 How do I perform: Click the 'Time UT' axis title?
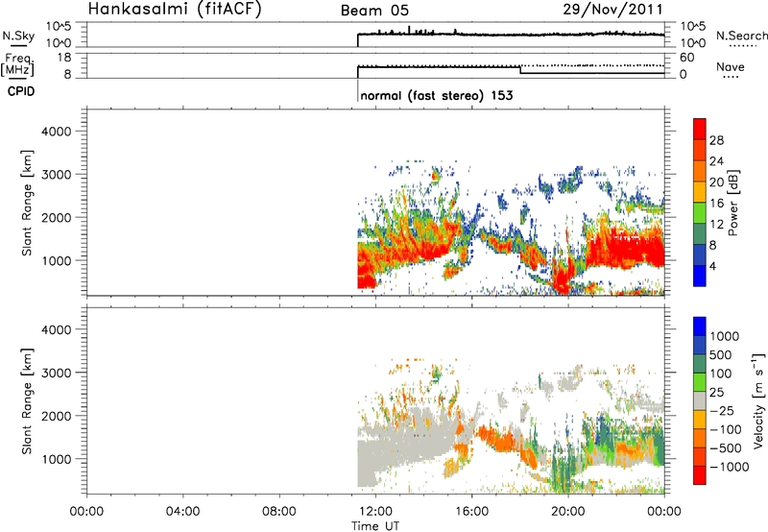[x=375, y=526]
